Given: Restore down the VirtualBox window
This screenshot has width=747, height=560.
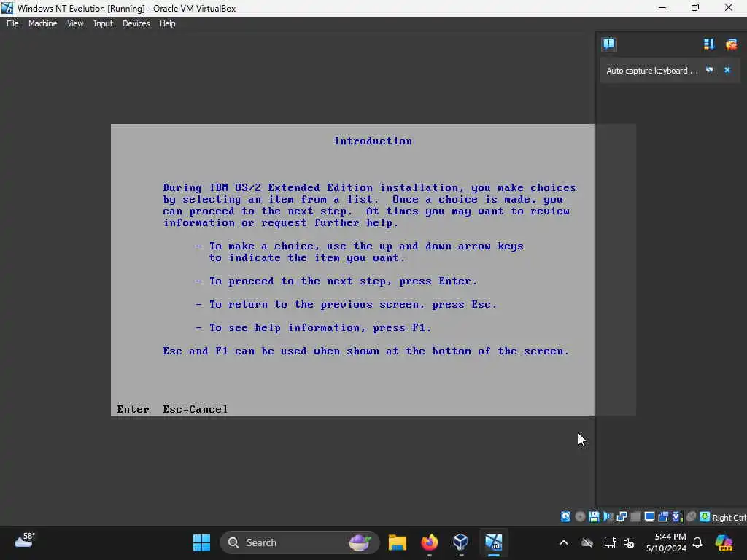Looking at the screenshot, I should point(695,8).
